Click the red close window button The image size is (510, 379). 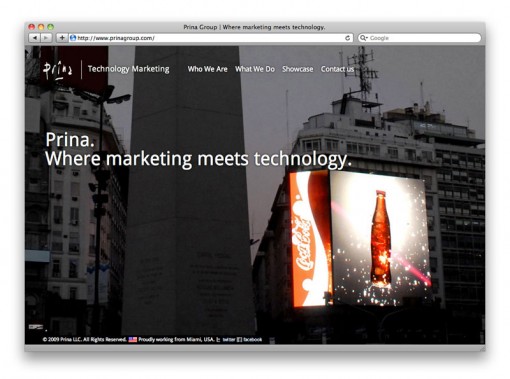point(32,27)
